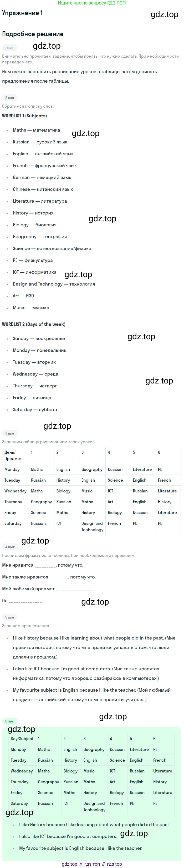The height and width of the screenshot is (868, 184).
Task: Click the '1 шаг' step badge
Action: click(10, 48)
